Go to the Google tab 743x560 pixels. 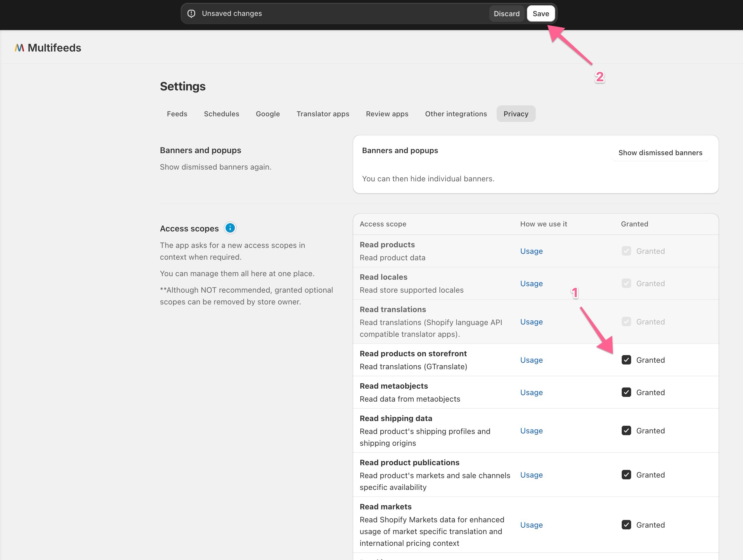click(268, 114)
